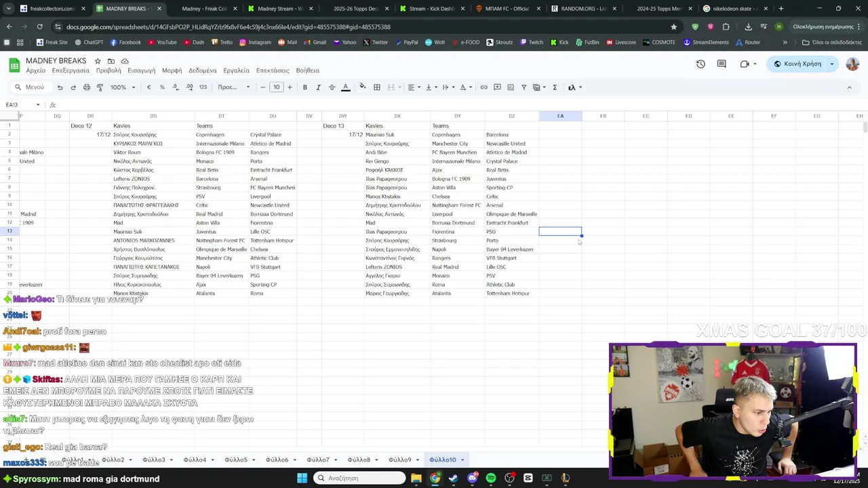
Task: Increase decimal places
Action: (189, 87)
